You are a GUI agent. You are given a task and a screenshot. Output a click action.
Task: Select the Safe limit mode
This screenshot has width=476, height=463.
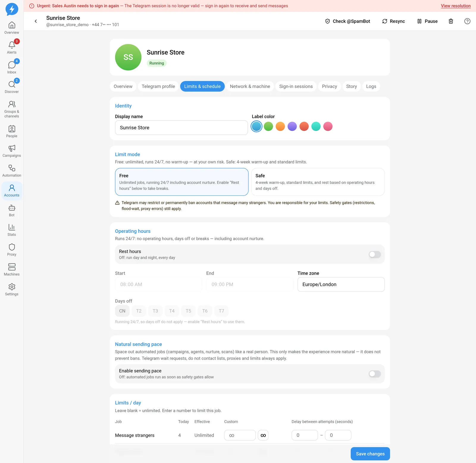(x=318, y=182)
